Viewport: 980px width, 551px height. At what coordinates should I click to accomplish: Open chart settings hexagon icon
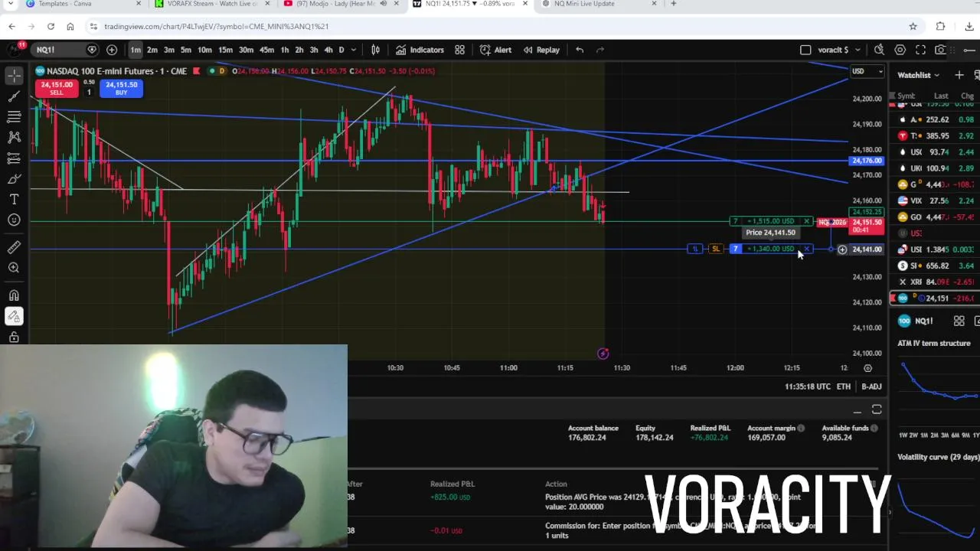pos(900,50)
